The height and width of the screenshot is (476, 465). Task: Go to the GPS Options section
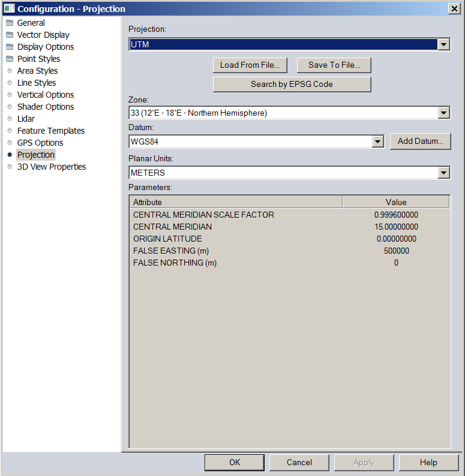tap(40, 143)
